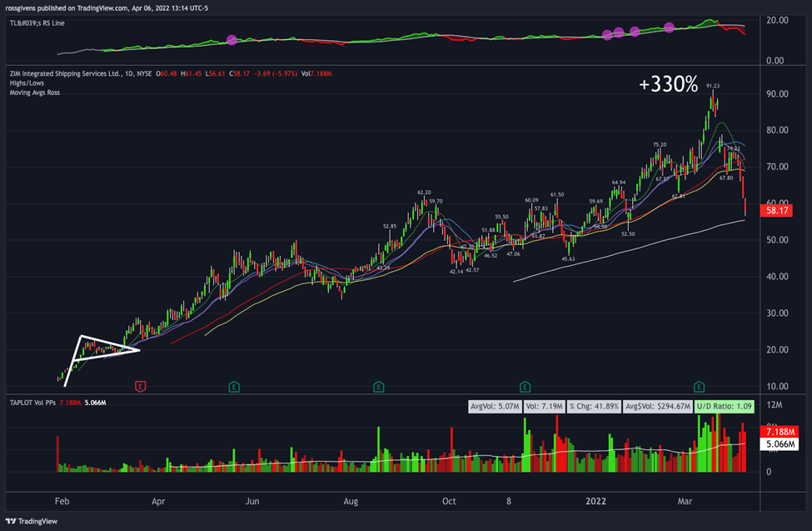812x531 pixels.
Task: Click the 45.63 pivot low label
Action: coord(568,258)
